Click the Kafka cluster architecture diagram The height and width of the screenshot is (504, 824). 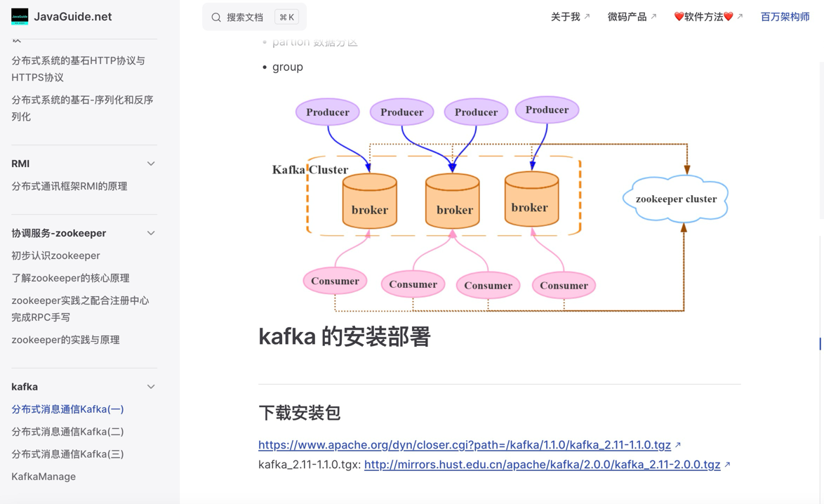point(500,204)
